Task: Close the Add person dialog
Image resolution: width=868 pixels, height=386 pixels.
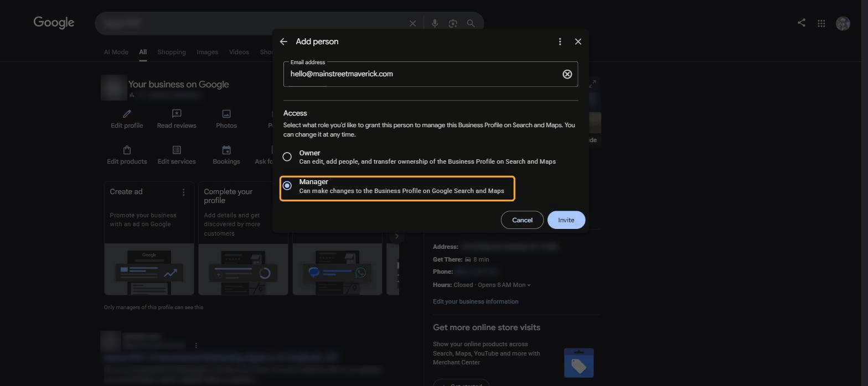Action: 578,41
